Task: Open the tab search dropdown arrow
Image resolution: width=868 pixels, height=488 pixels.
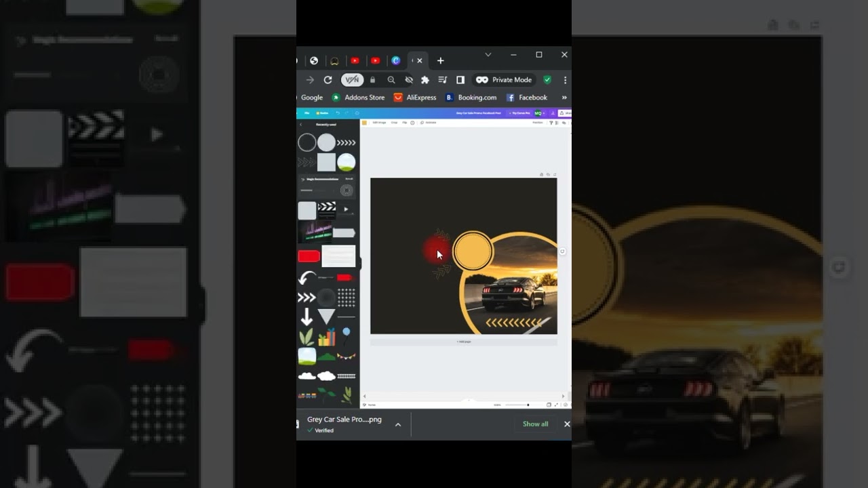Action: [488, 54]
